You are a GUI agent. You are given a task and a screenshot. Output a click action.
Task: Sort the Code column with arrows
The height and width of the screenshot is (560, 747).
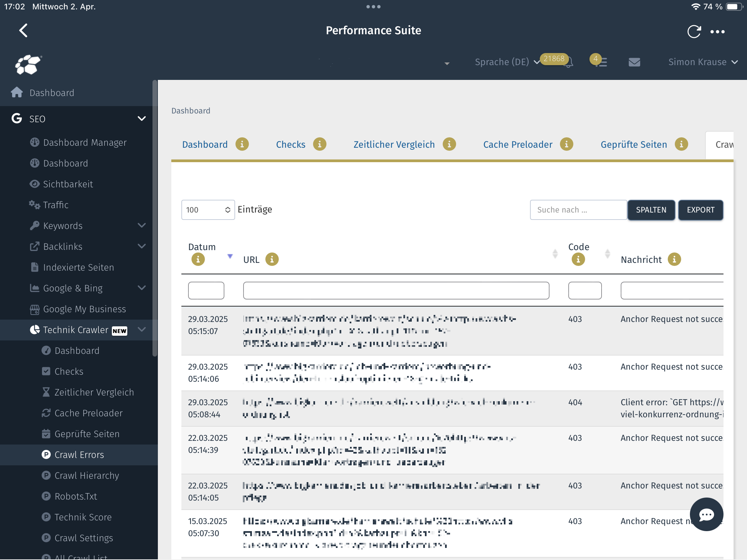point(607,254)
